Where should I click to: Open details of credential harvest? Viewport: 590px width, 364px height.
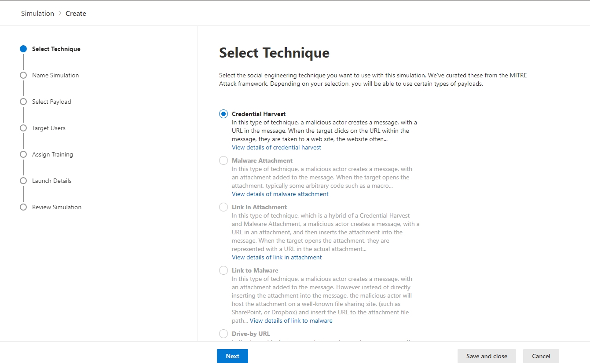click(276, 147)
